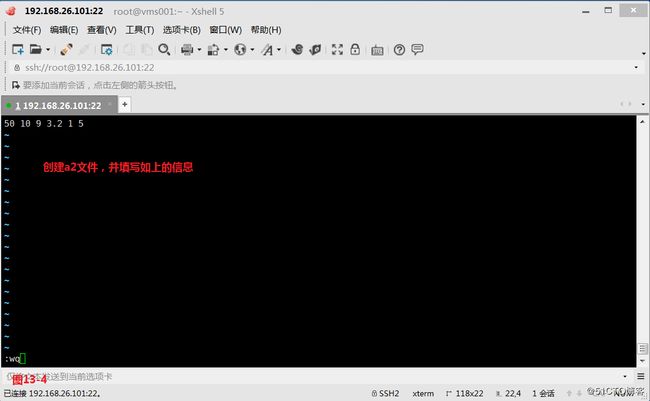Click the Find magnifier icon

tap(164, 50)
